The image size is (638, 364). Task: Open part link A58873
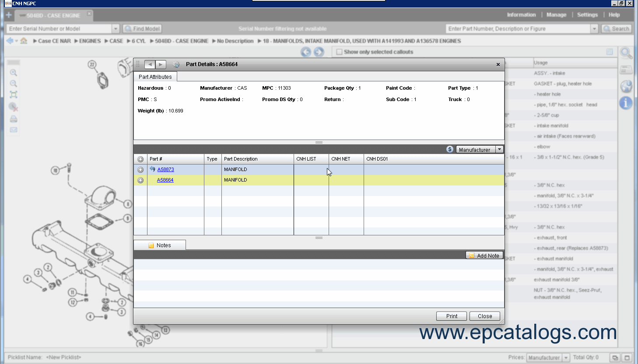(x=165, y=169)
